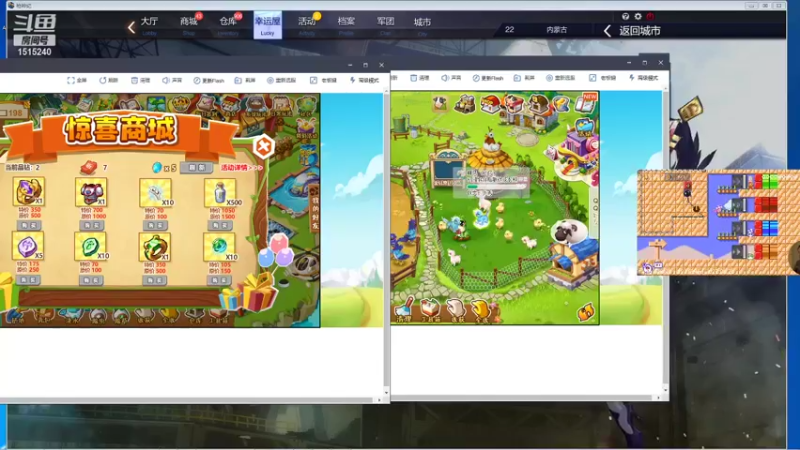Click 重新选服 in right window toolbar
The height and width of the screenshot is (450, 800).
tap(560, 78)
